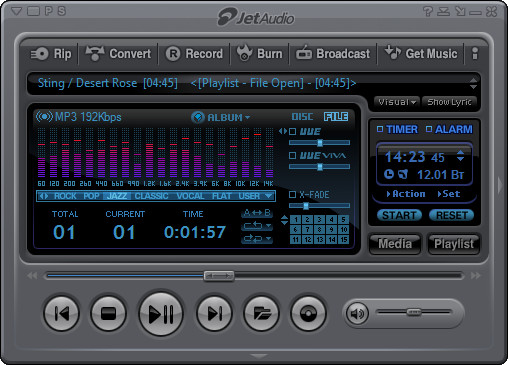Image resolution: width=508 pixels, height=365 pixels.
Task: Mute sound via the speaker icon
Action: pos(357,313)
